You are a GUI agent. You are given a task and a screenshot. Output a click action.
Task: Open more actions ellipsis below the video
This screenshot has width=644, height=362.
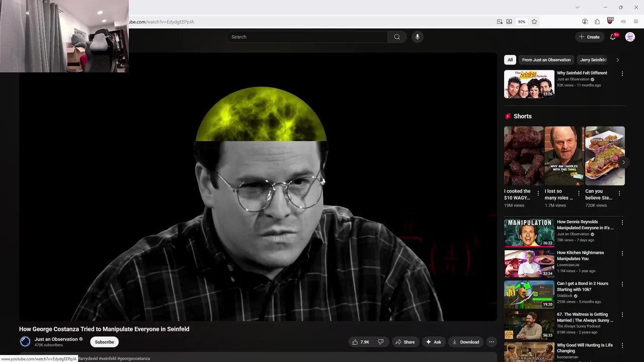(492, 342)
